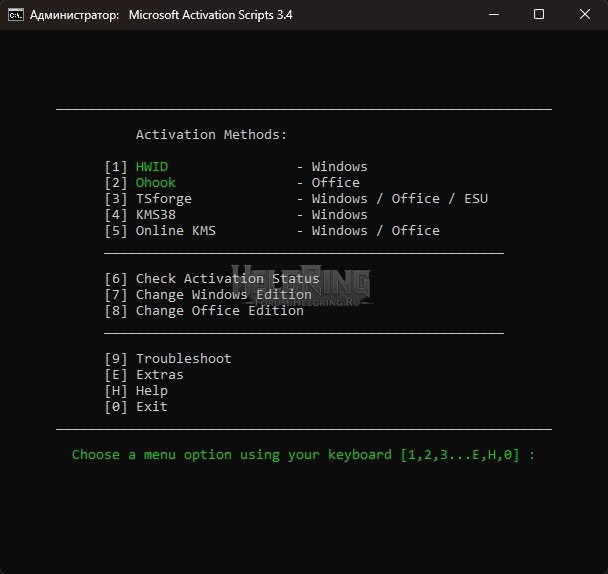Screen dimensions: 608x574
Task: Select the green HWID option text
Action: click(x=152, y=167)
